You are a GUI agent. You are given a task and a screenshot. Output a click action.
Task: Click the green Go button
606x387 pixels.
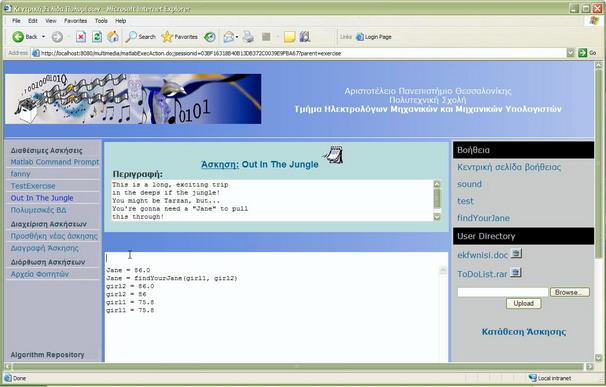(587, 53)
